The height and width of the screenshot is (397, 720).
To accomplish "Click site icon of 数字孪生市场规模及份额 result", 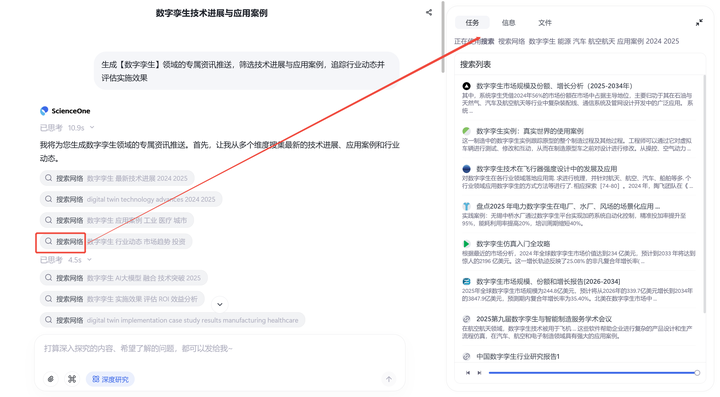I will click(466, 86).
